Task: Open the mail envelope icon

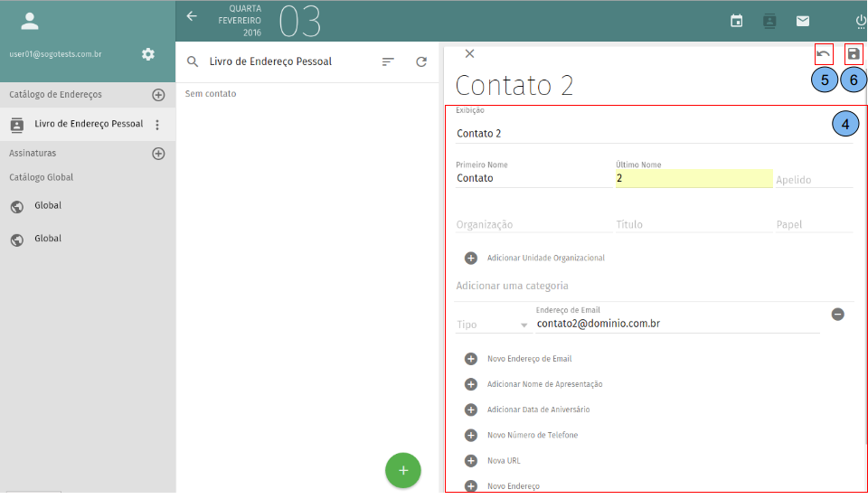Action: click(x=803, y=21)
